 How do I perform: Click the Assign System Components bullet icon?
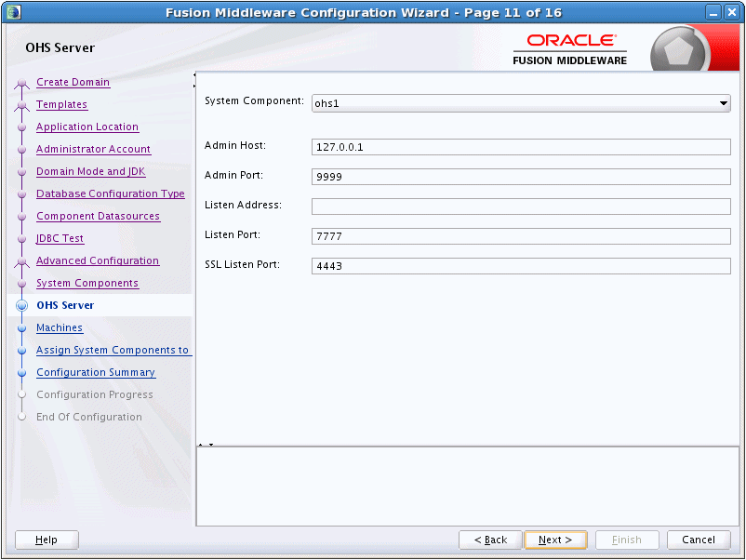[22, 351]
